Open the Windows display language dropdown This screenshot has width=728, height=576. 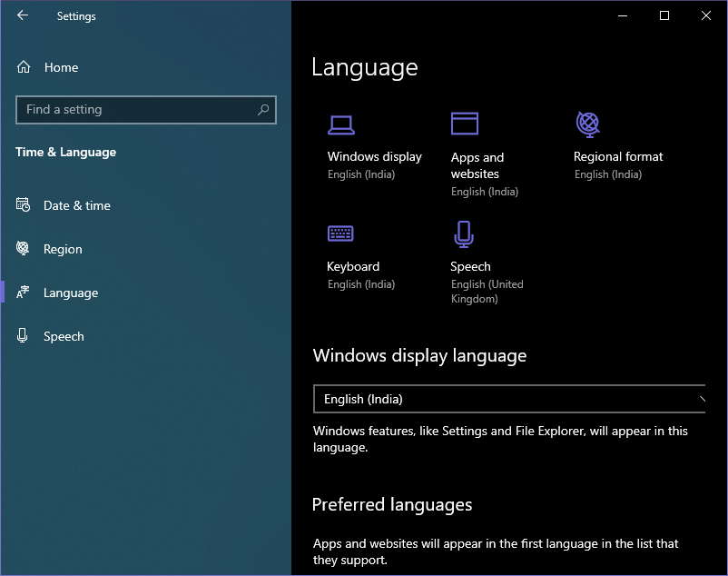(x=508, y=399)
